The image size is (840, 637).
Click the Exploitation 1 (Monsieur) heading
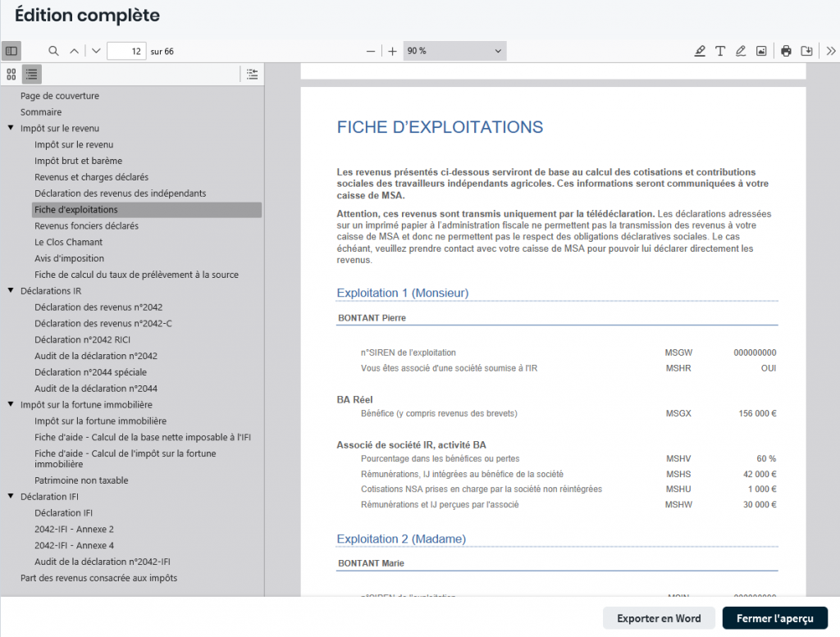point(402,293)
